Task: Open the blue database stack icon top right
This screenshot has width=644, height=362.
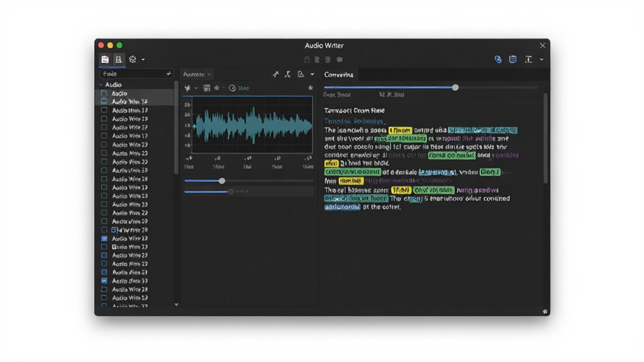Action: point(513,60)
